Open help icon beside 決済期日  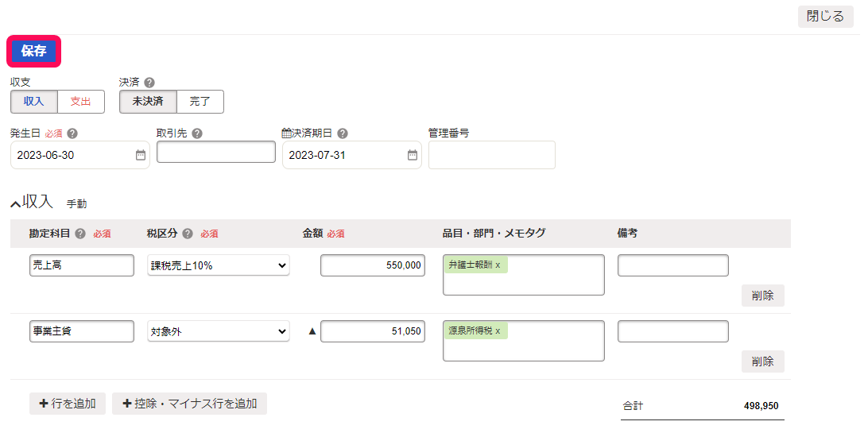tap(343, 133)
